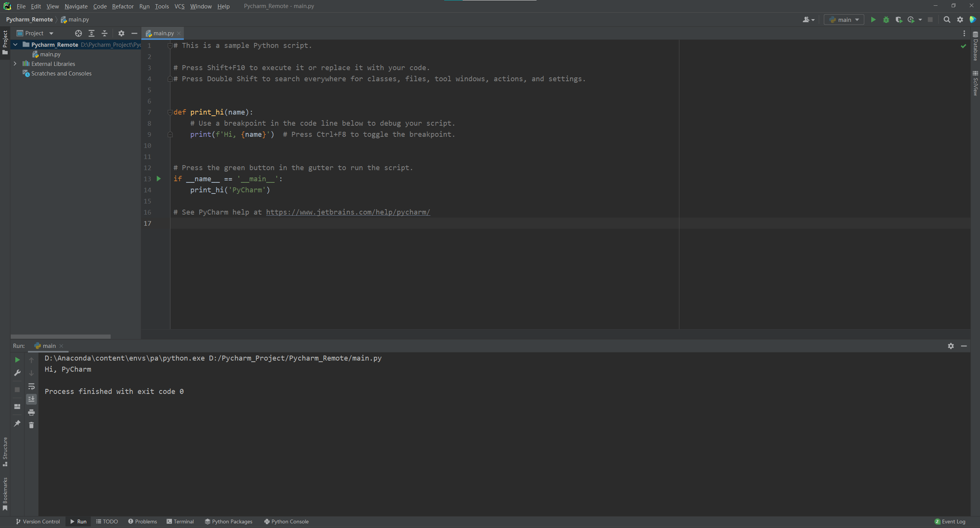
Task: Collapse the Pycharm_Remote project folder
Action: [x=15, y=44]
